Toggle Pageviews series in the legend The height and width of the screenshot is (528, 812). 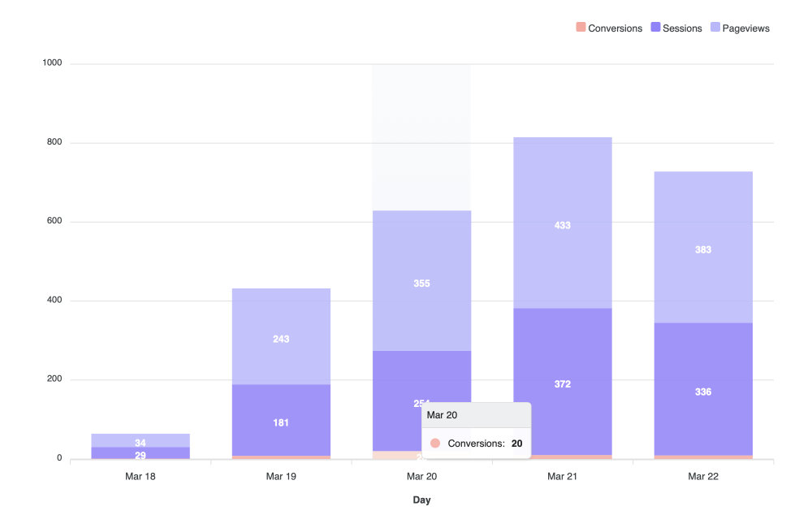click(x=745, y=28)
